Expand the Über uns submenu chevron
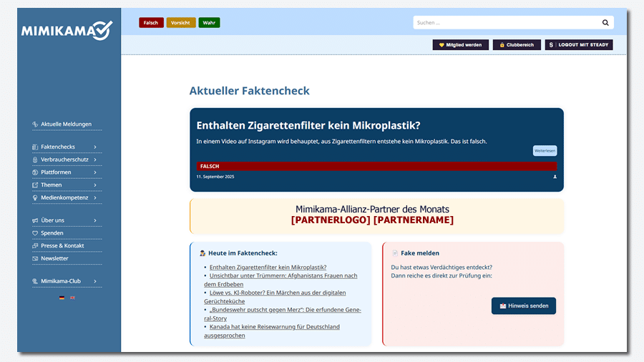The width and height of the screenshot is (644, 362). click(95, 220)
